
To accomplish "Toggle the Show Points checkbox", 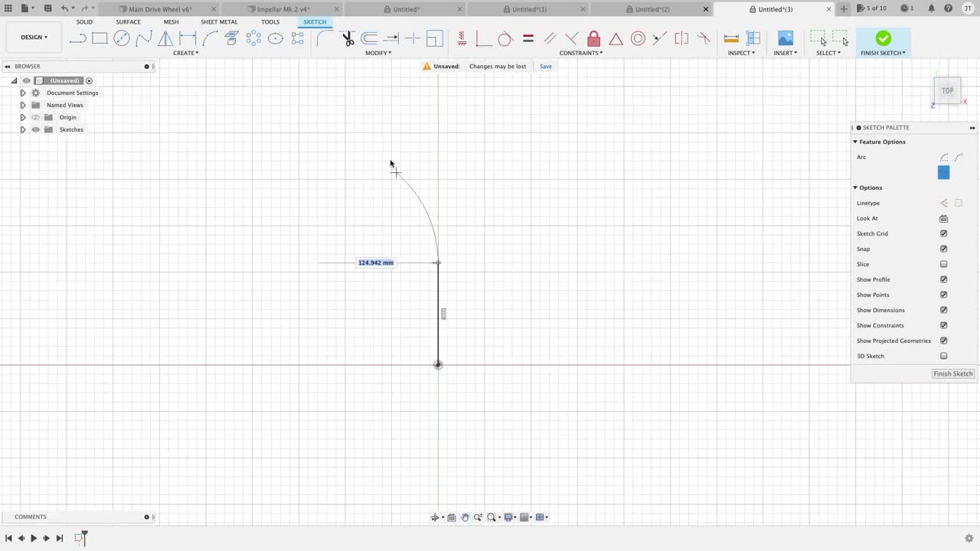I will pos(943,295).
